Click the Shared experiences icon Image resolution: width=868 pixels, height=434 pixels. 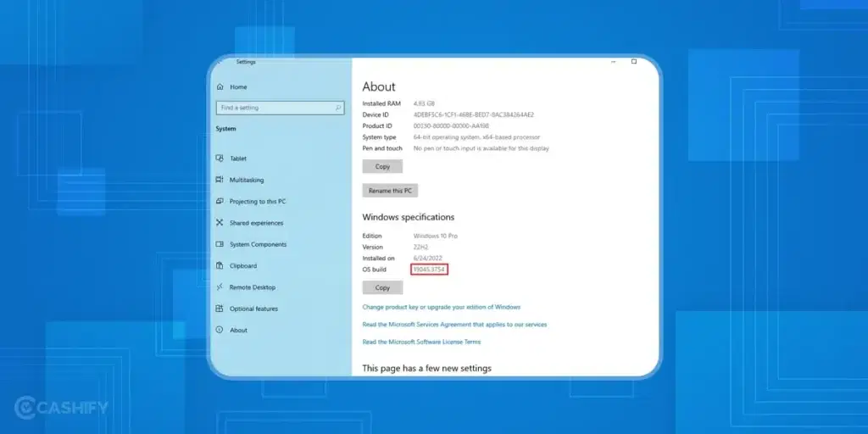[x=220, y=223]
